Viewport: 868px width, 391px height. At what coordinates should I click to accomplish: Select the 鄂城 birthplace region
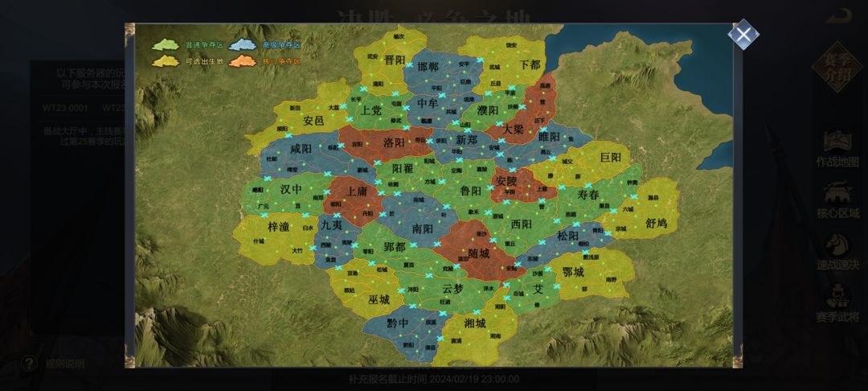[x=574, y=272]
